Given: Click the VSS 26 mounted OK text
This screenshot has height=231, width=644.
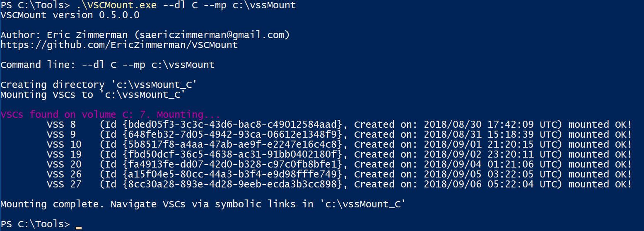Looking at the screenshot, I should 600,174.
